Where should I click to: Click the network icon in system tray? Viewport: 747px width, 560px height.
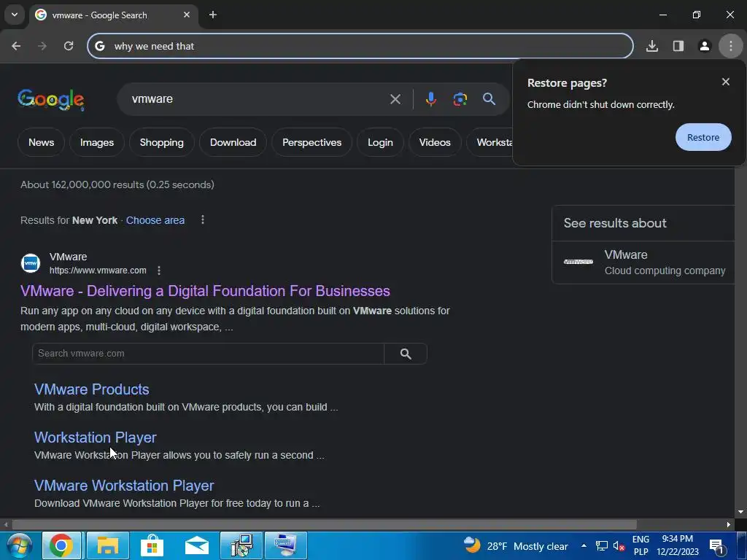point(602,545)
